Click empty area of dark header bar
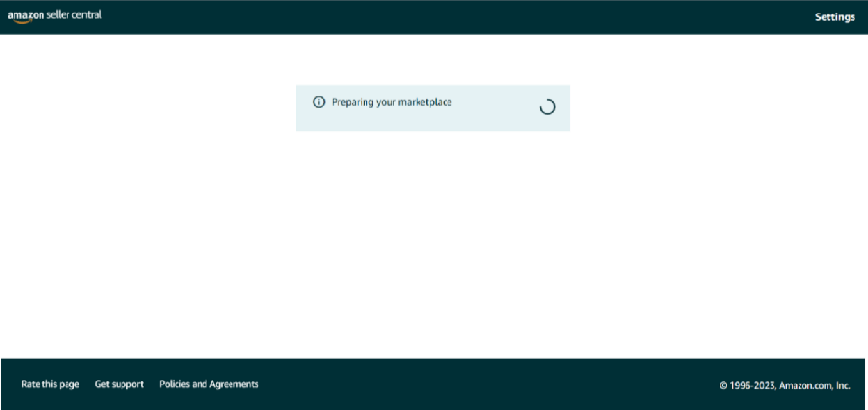868x410 pixels. tap(443, 17)
